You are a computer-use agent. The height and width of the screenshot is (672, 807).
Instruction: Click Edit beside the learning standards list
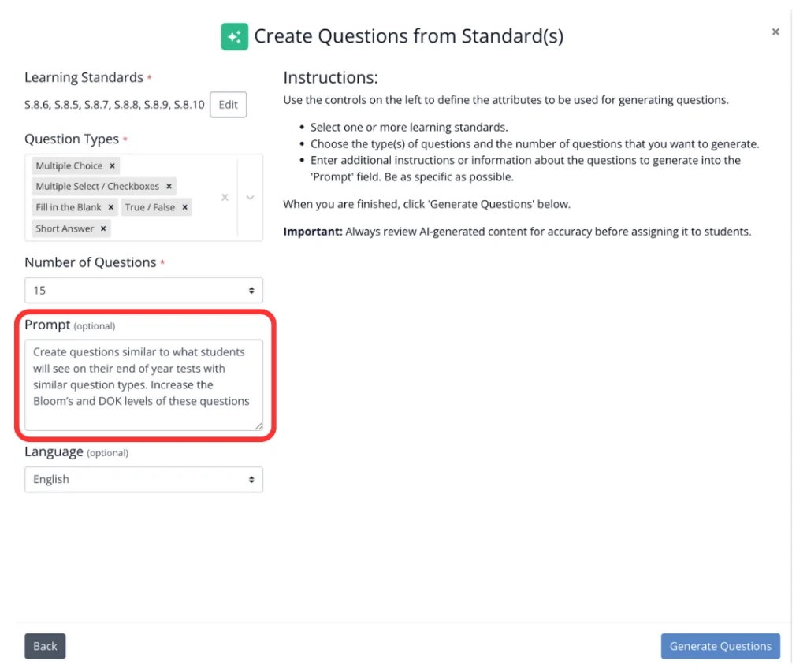[x=228, y=104]
